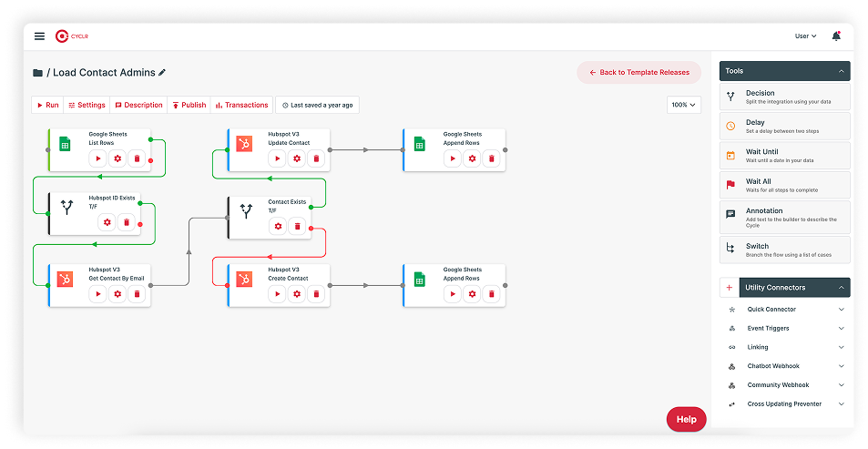Go Back to Template Releases
This screenshot has width=868, height=449.
click(x=638, y=73)
